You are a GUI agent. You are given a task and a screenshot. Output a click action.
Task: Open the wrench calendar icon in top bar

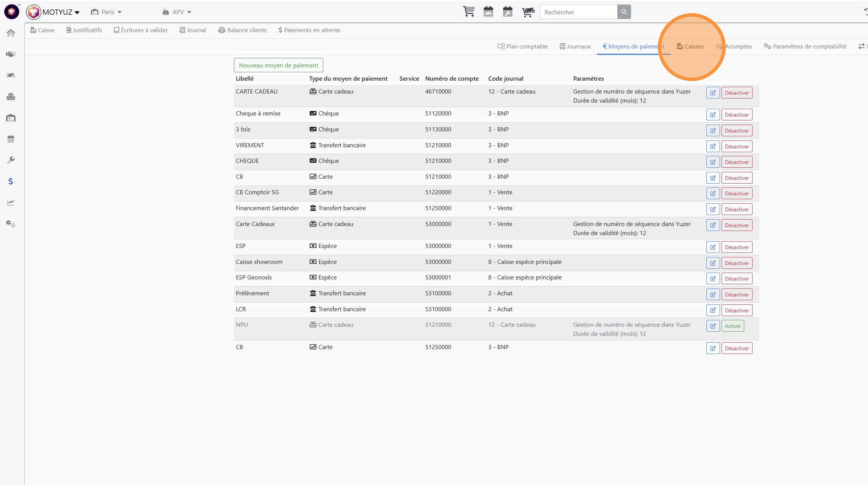tap(507, 12)
